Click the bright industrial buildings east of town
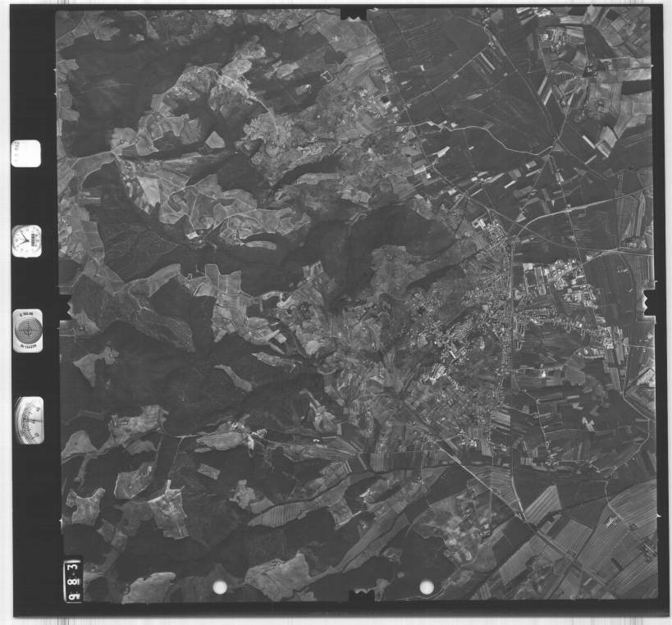This screenshot has width=672, height=625. (x=566, y=277)
